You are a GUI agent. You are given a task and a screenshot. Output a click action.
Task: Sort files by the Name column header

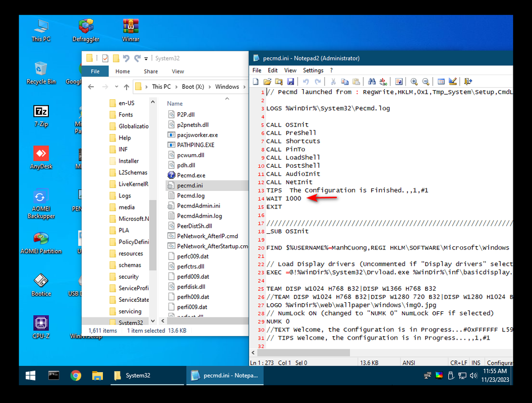tap(175, 104)
